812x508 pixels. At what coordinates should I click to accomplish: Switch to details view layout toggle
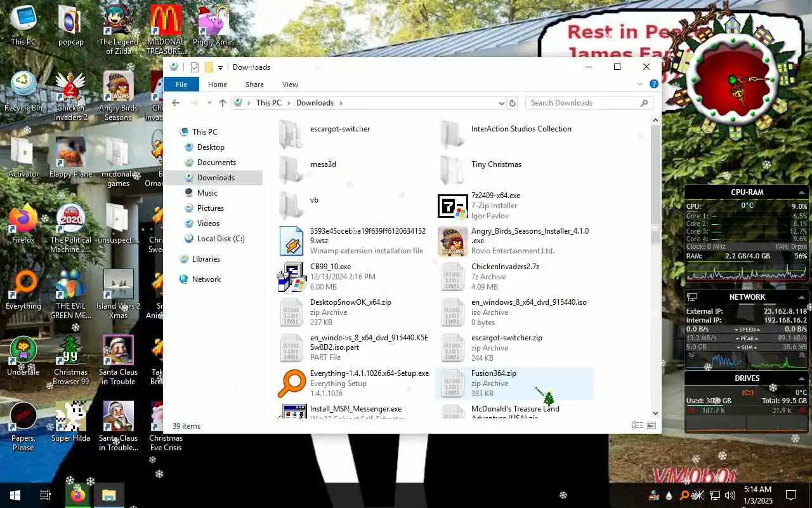tap(638, 425)
